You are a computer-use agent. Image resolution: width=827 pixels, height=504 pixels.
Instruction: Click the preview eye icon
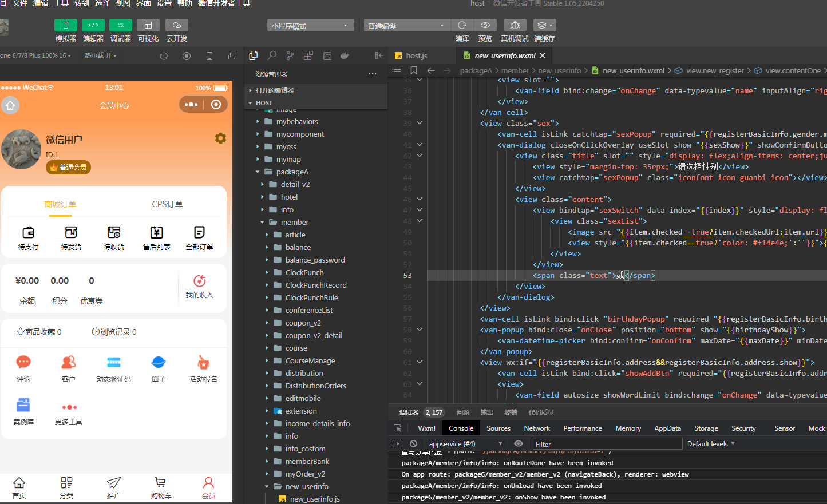(x=485, y=25)
